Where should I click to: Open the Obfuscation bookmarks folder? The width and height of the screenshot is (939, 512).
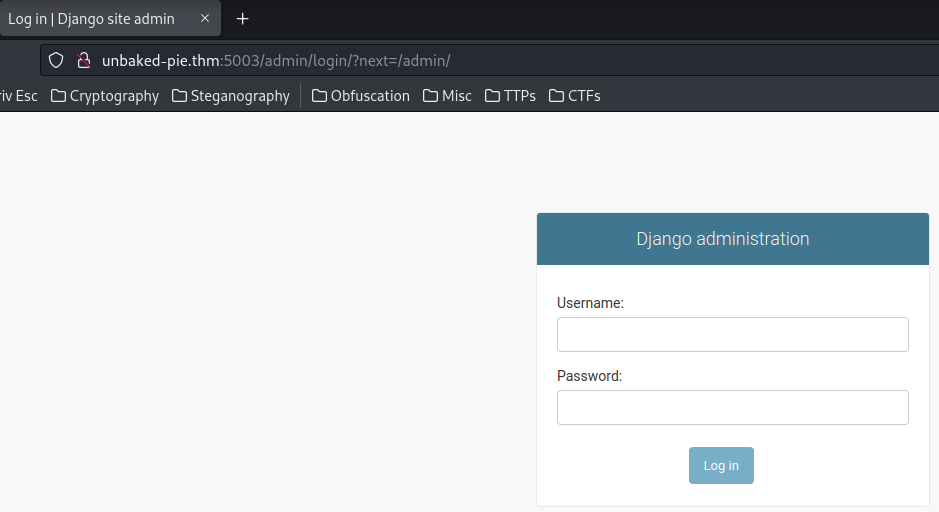361,96
